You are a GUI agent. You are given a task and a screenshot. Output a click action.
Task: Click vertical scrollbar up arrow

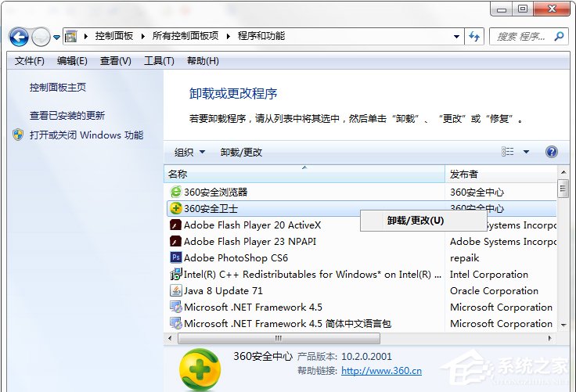(563, 171)
